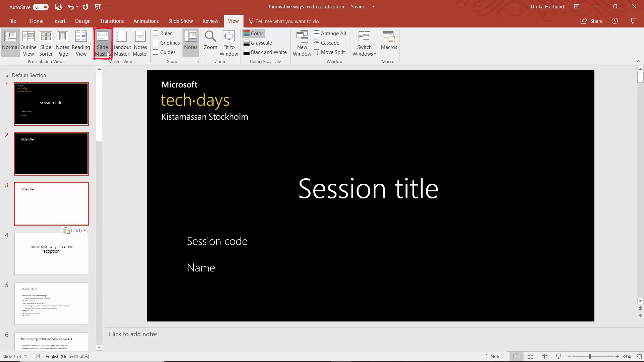Switch to Normal view in status bar
The height and width of the screenshot is (362, 644).
(516, 356)
